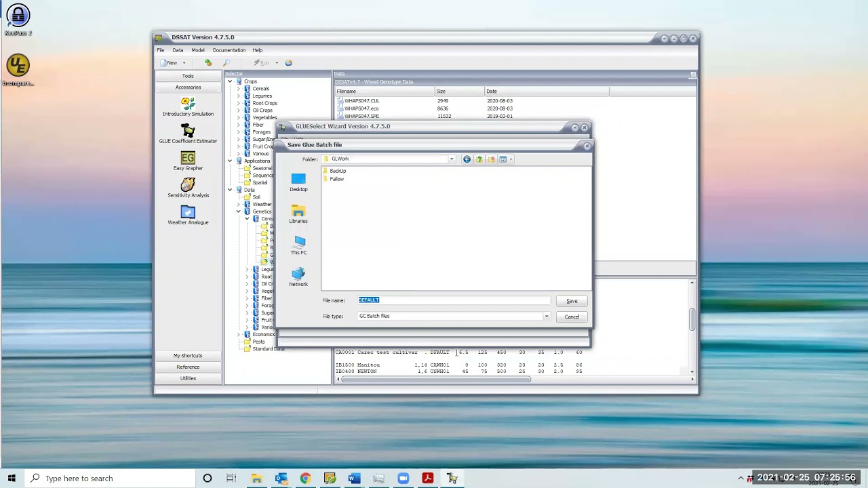This screenshot has width=868, height=488.
Task: Open File Explorer from the taskbar
Action: tap(256, 479)
